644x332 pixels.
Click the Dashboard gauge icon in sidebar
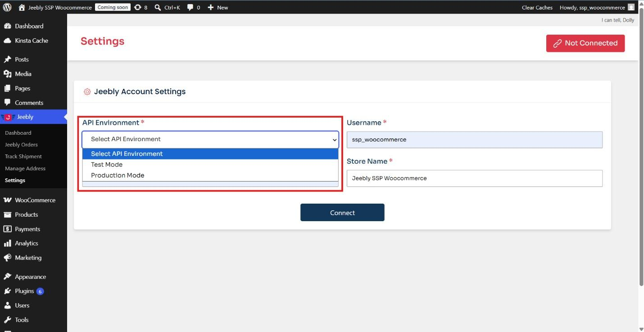tap(7, 26)
